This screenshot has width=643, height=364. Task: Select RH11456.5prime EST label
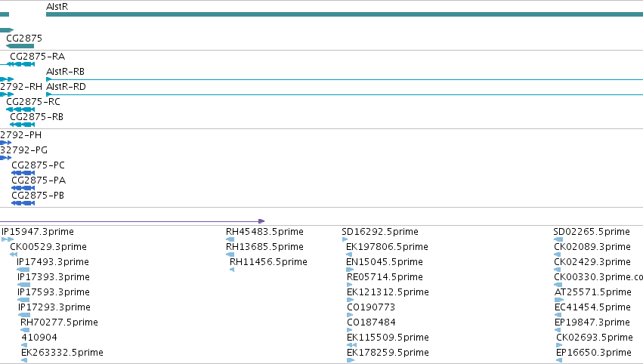coord(268,262)
